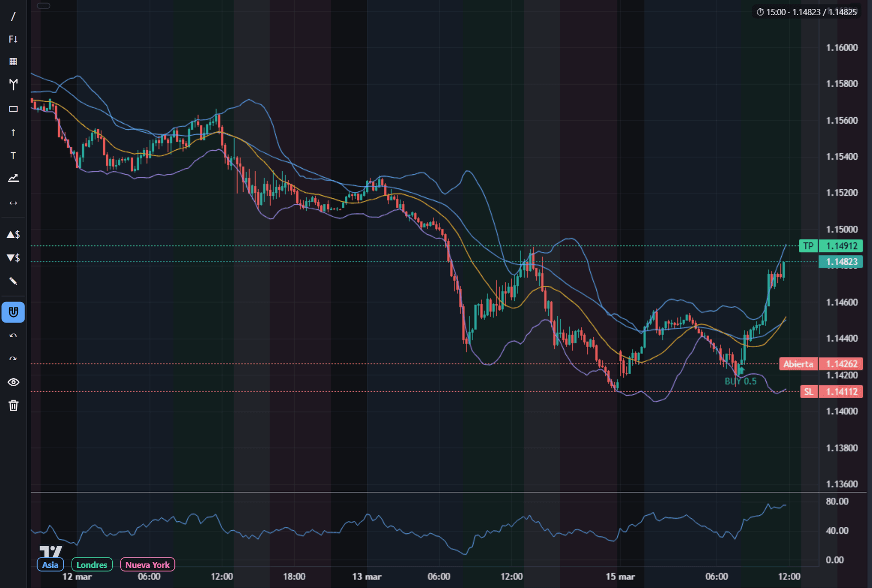872x588 pixels.
Task: Click the current price tag 1.14823
Action: coord(841,262)
